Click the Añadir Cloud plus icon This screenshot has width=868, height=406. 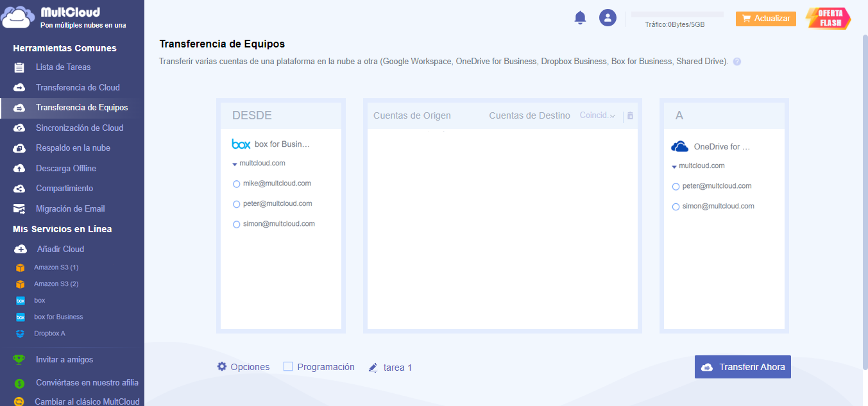(21, 249)
